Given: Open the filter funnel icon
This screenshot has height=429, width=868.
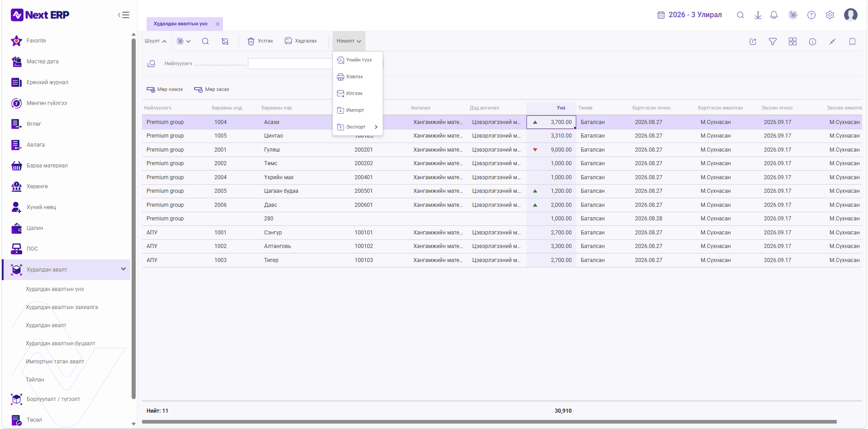Looking at the screenshot, I should coord(773,42).
